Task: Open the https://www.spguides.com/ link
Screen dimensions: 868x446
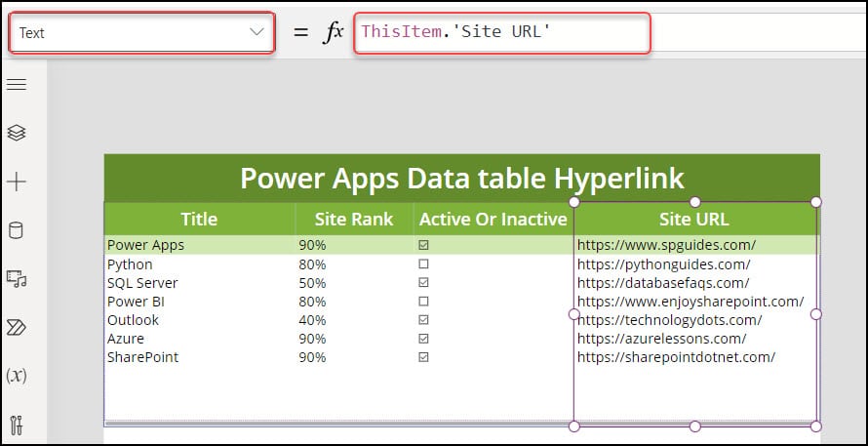Action: click(666, 245)
